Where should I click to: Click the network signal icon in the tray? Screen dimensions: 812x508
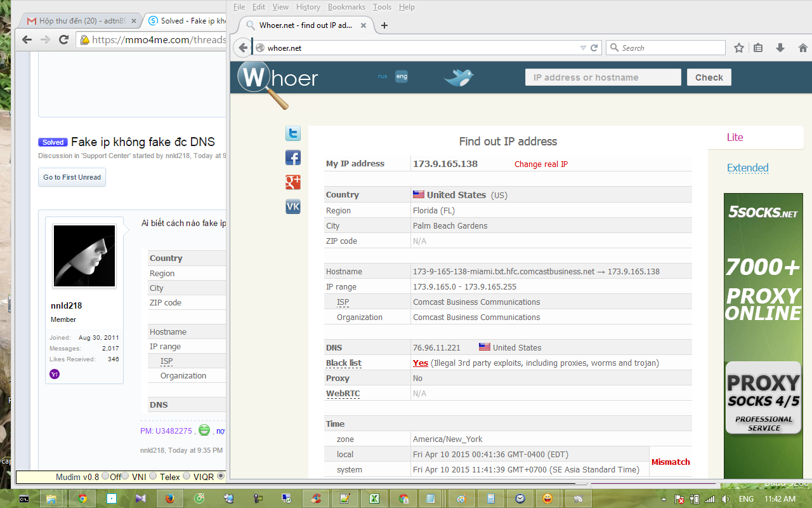point(710,499)
